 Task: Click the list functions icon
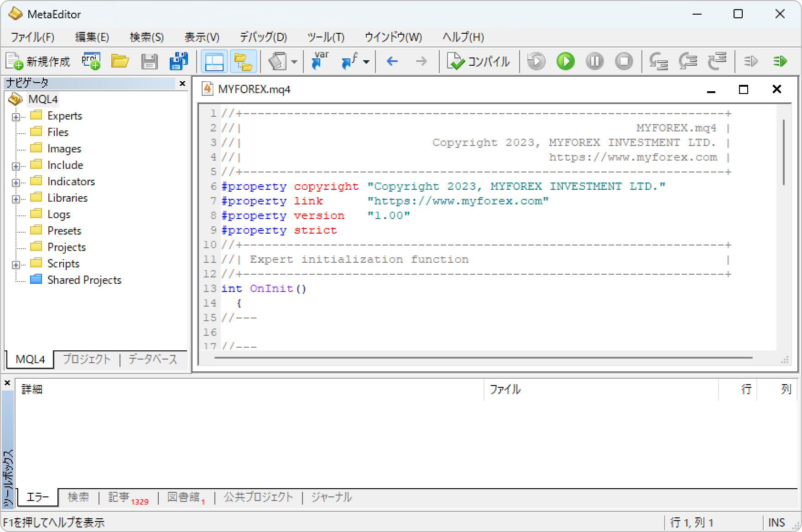(349, 61)
